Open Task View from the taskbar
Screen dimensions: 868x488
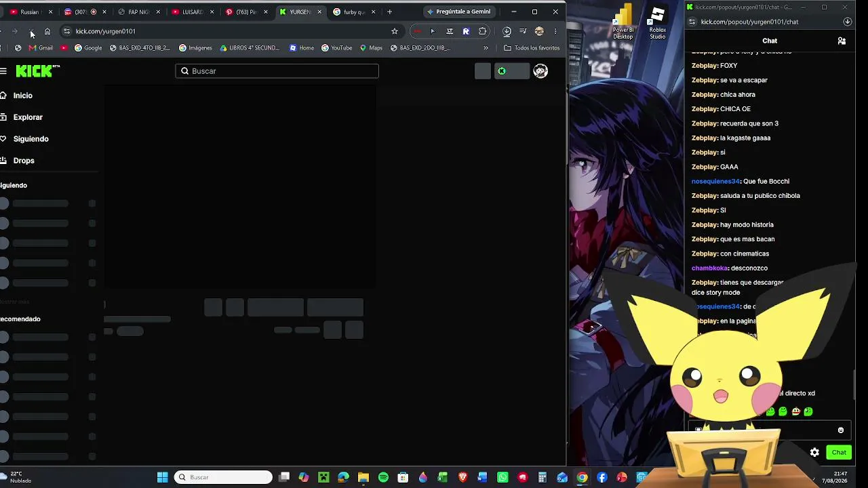[x=284, y=477]
